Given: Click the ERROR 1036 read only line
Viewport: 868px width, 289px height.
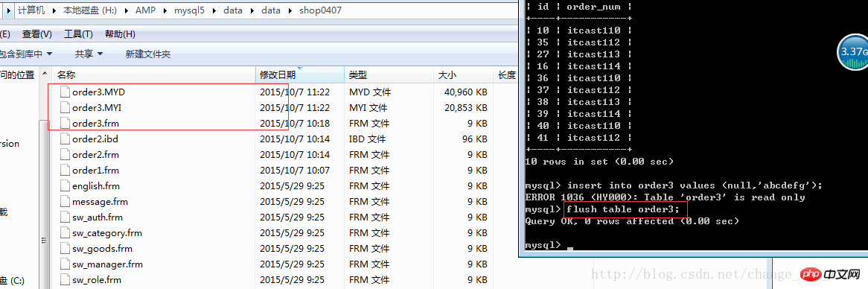Looking at the screenshot, I should [x=665, y=197].
